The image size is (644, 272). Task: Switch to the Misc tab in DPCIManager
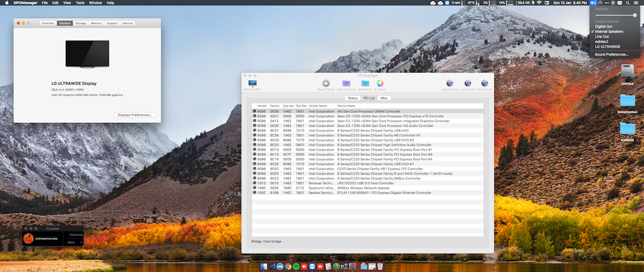(x=384, y=98)
